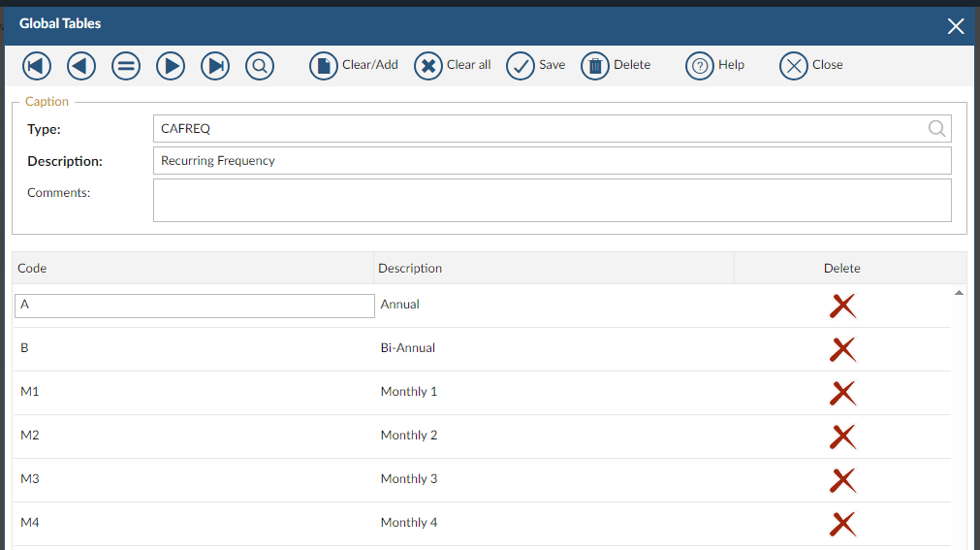Click the Monthly 3 description cell
Image resolution: width=980 pixels, height=550 pixels.
(x=555, y=480)
